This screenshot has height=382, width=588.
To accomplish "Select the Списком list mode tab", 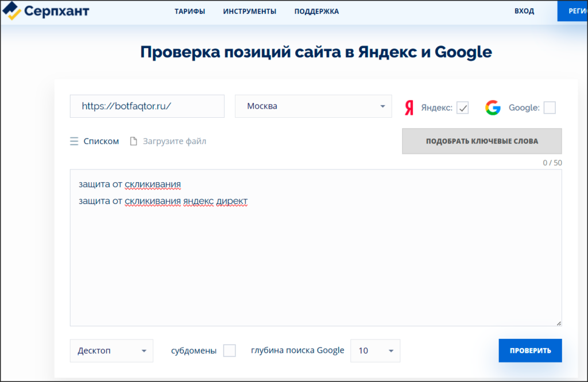I will [x=101, y=141].
